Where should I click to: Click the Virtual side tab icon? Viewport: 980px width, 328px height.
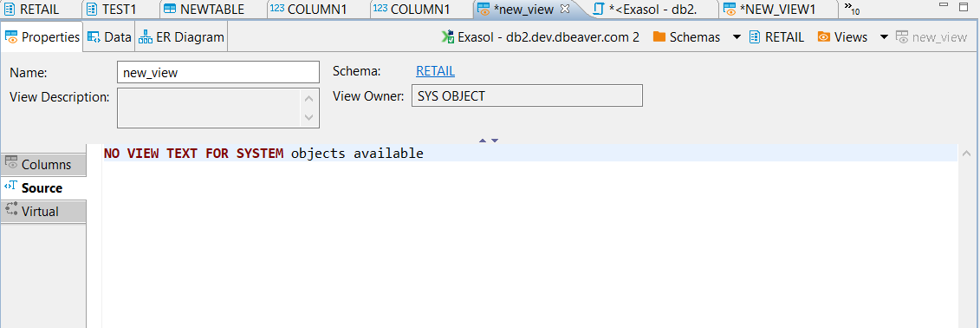11,210
